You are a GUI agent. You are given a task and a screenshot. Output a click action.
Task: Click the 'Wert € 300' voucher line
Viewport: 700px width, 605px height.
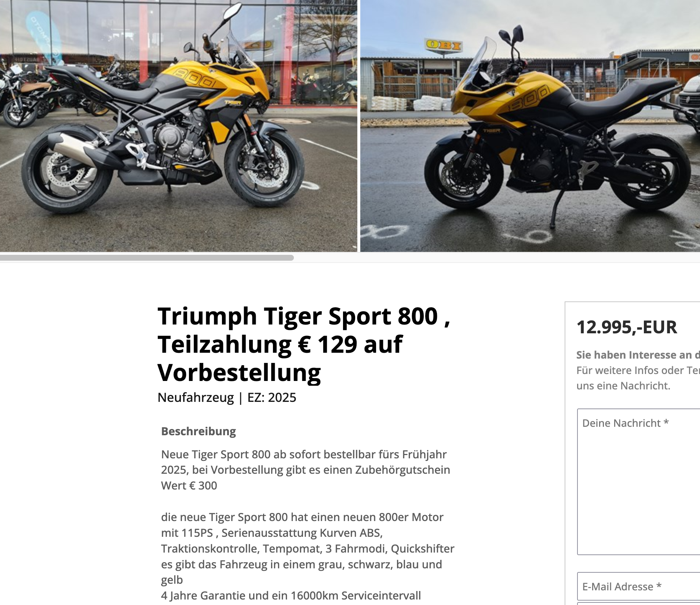(x=189, y=485)
